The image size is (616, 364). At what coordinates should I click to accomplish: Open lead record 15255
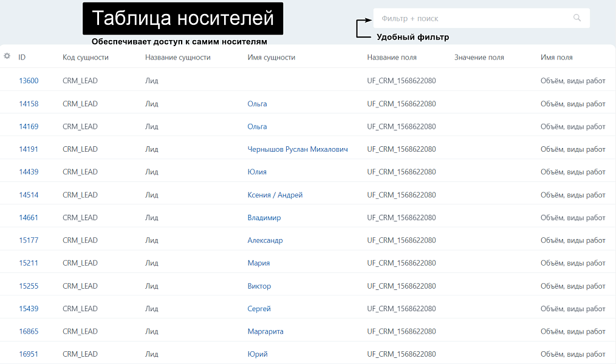click(x=26, y=285)
